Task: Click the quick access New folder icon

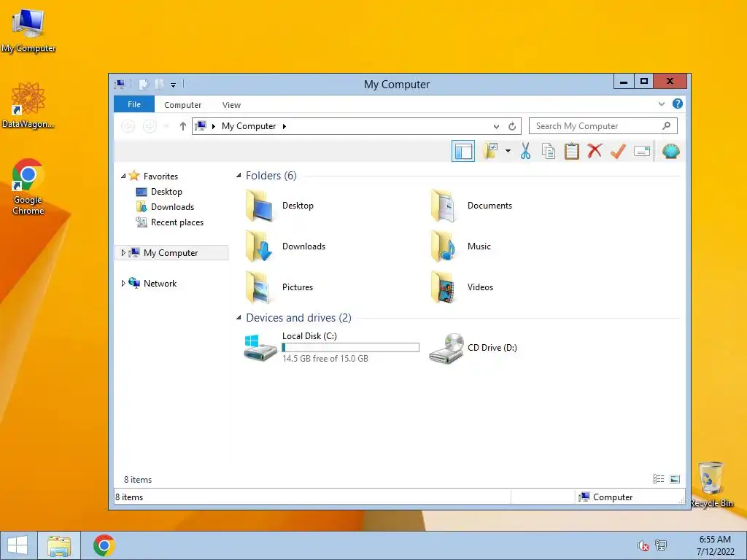Action: (159, 85)
